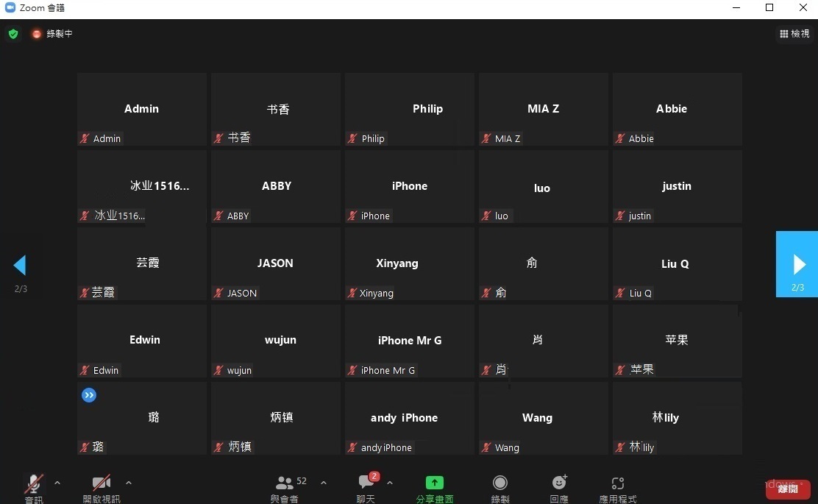
Task: Go to previous page of participants
Action: click(x=20, y=266)
